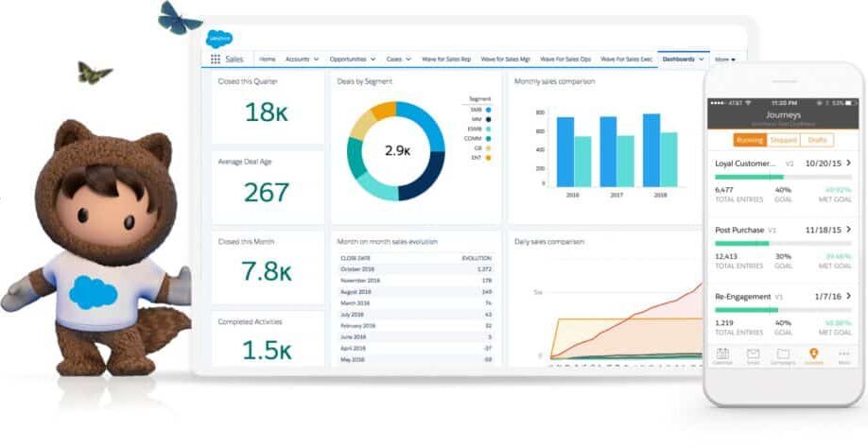Screen dimensions: 868x448
Task: Expand the Opportunities tab dropdown arrow
Action: [x=373, y=60]
